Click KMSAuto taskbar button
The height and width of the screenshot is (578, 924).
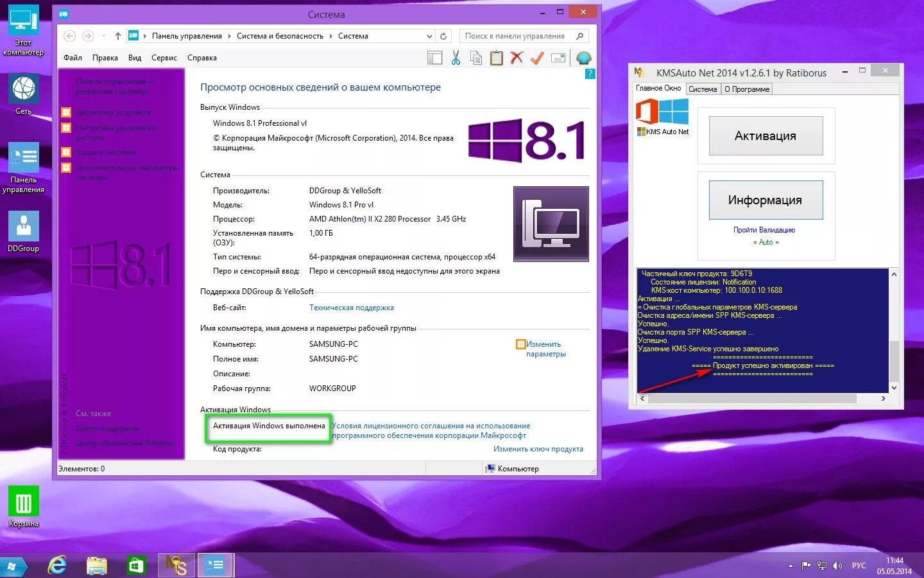tap(176, 566)
